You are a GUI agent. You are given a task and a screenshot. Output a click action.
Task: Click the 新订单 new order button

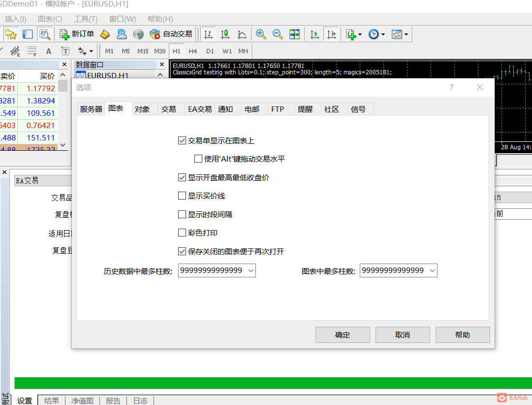77,34
